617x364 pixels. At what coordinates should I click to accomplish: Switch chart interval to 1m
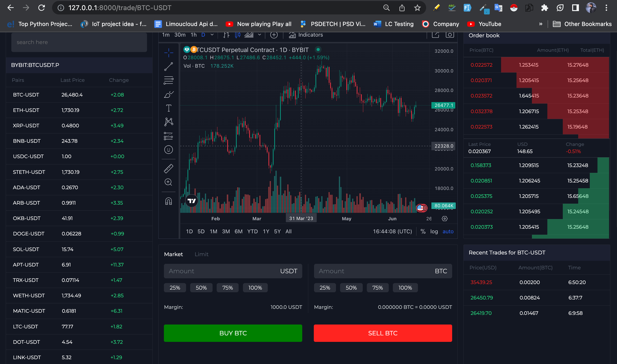click(166, 35)
